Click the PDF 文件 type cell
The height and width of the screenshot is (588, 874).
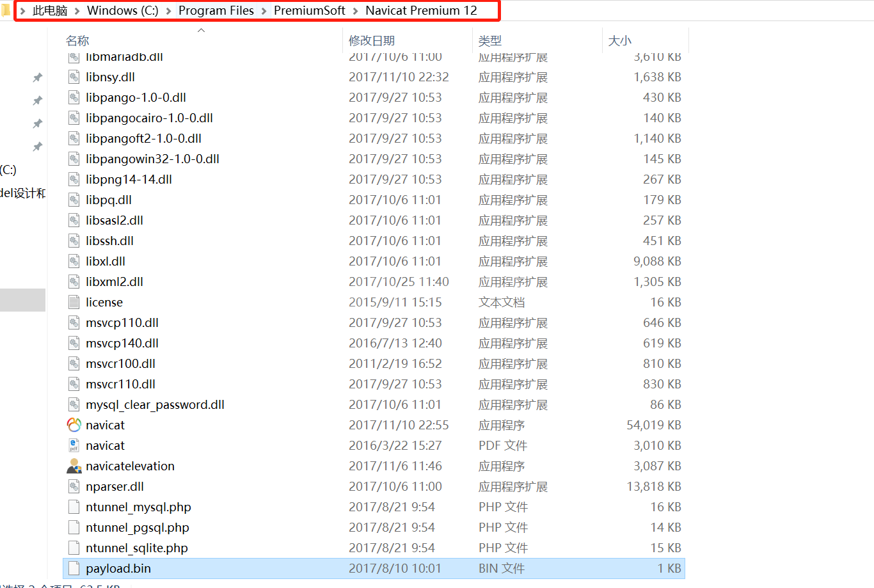tap(503, 445)
